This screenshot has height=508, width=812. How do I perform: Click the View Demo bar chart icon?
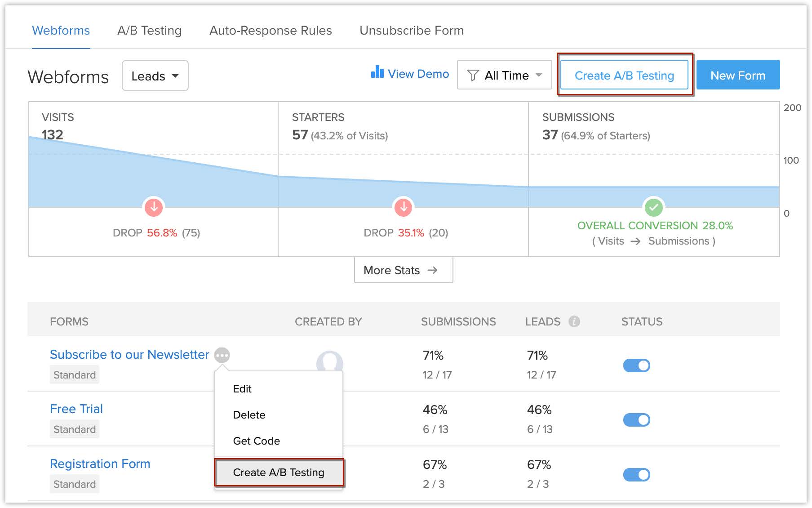377,72
